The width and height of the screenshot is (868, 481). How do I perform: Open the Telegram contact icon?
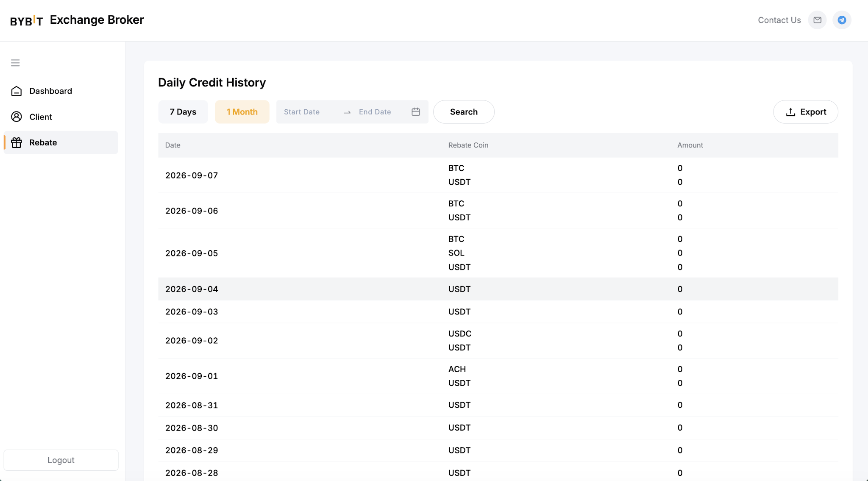(842, 20)
